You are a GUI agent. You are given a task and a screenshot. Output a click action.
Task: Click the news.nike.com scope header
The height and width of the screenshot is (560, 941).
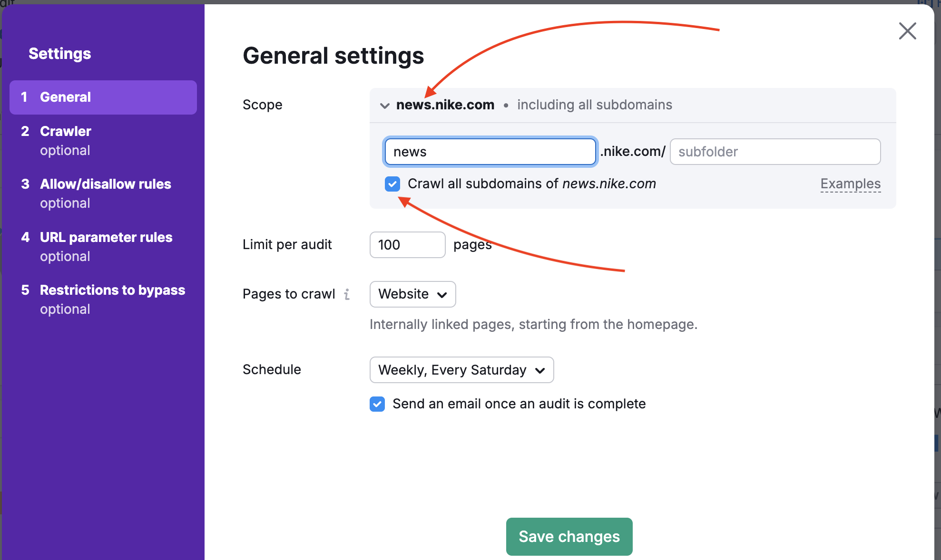445,105
